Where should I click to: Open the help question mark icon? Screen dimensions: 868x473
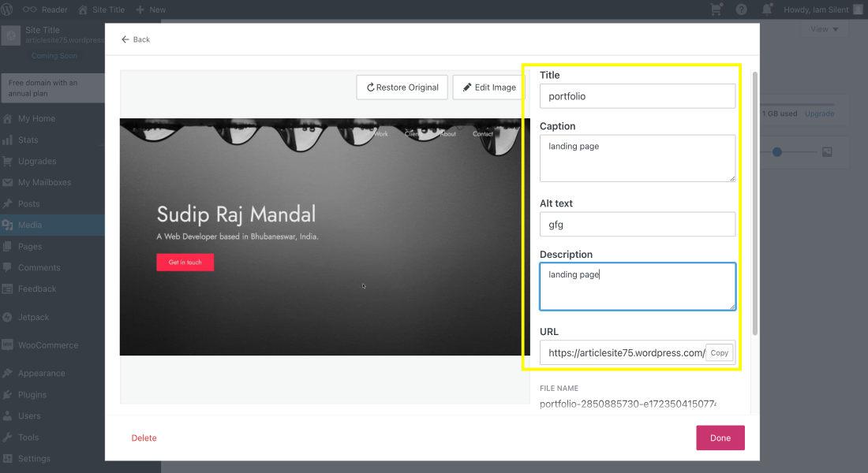coord(741,9)
